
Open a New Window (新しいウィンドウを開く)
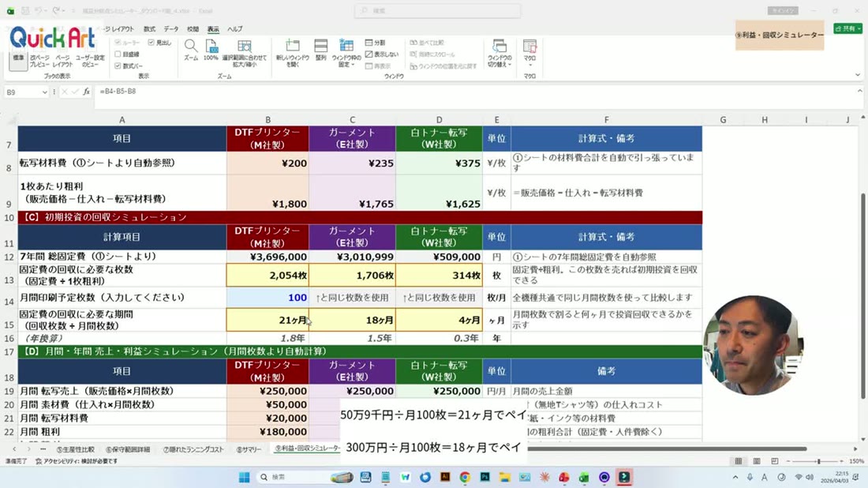[293, 53]
